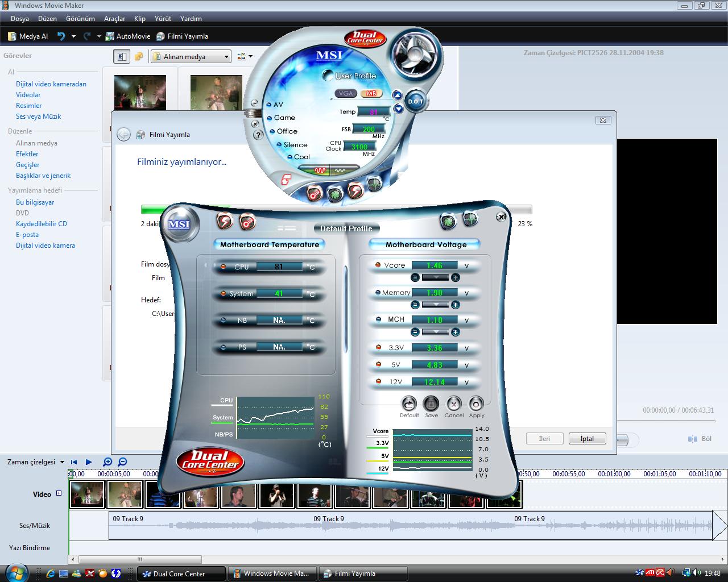Open the MCH voltage dropdown arrow

[x=435, y=332]
